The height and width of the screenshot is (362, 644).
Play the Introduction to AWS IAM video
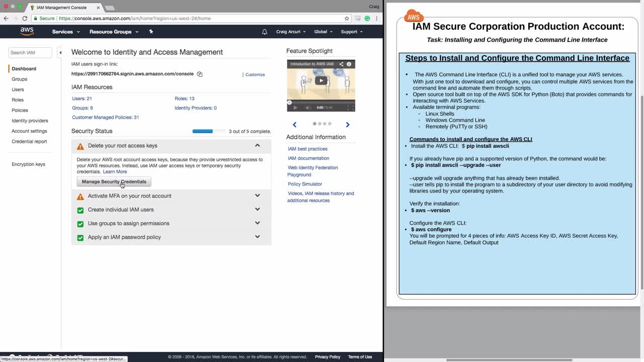click(x=321, y=80)
